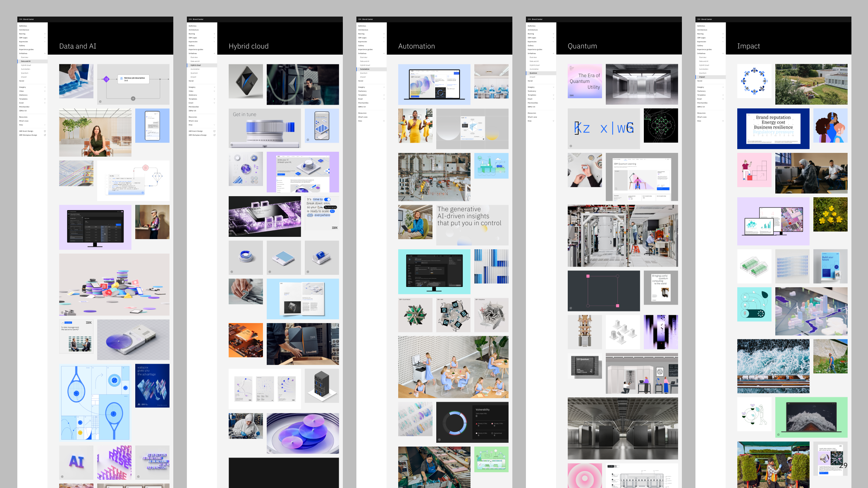Select Gallery in the Impact page sidebar
The width and height of the screenshot is (868, 488).
tap(700, 46)
